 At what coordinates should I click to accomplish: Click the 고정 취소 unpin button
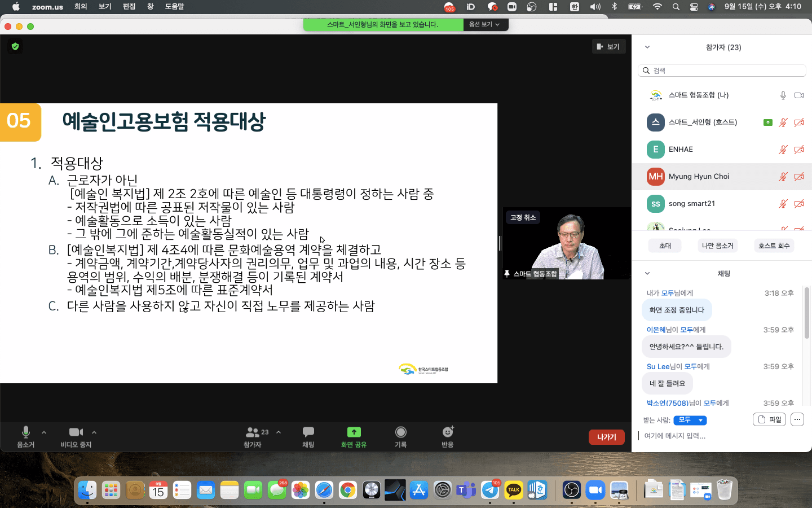[x=523, y=217]
